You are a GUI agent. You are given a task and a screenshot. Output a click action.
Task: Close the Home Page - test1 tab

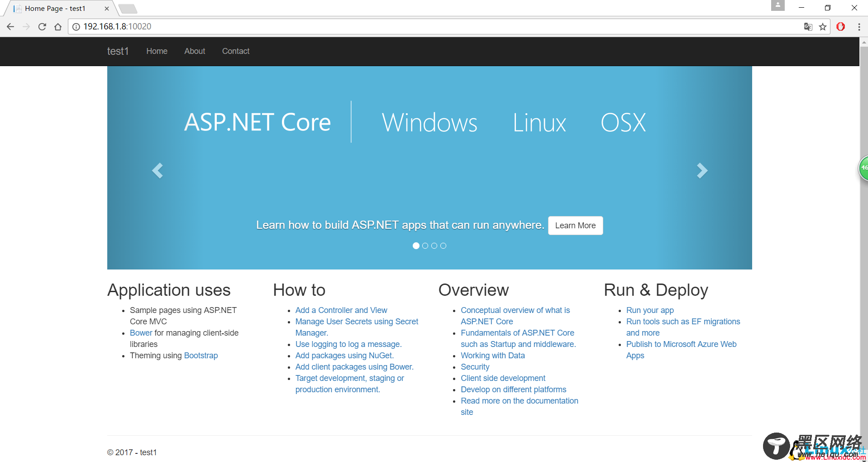[107, 9]
